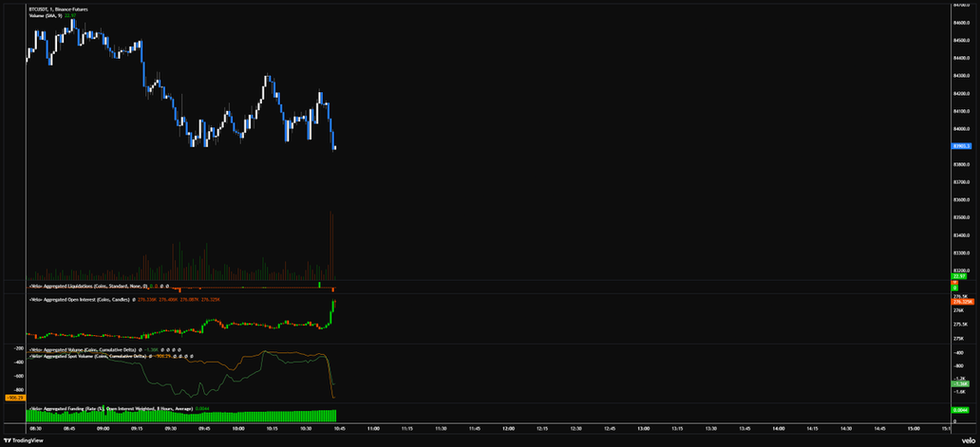Click the 09:00 marker on time axis
Screen dimensions: 980x447
click(x=104, y=429)
